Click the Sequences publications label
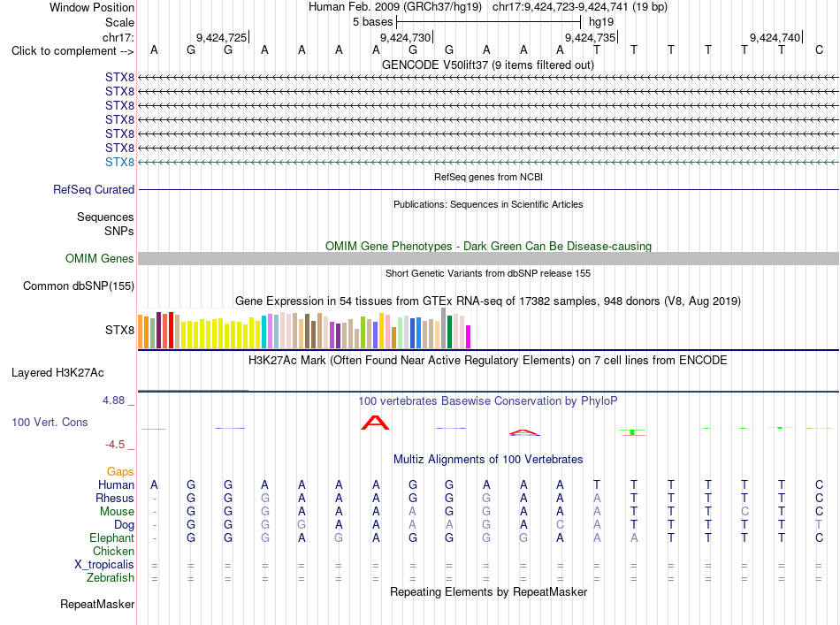840x625 pixels. pyautogui.click(x=105, y=217)
